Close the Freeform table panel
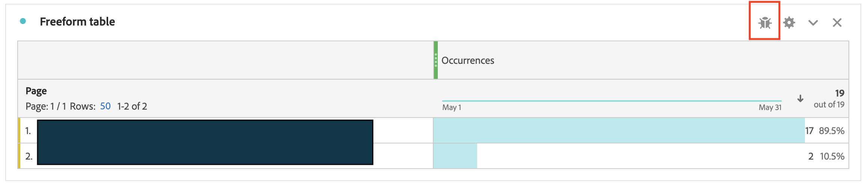This screenshot has height=190, width=868. coord(837,23)
